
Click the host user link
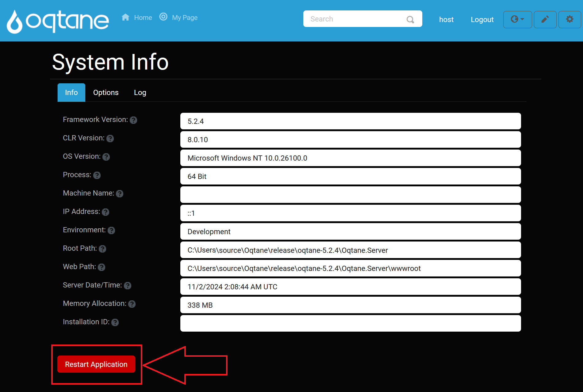point(446,20)
